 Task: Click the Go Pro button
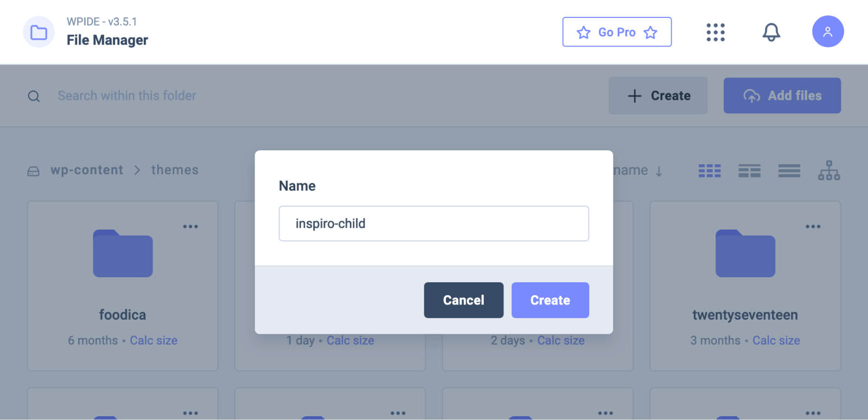617,32
